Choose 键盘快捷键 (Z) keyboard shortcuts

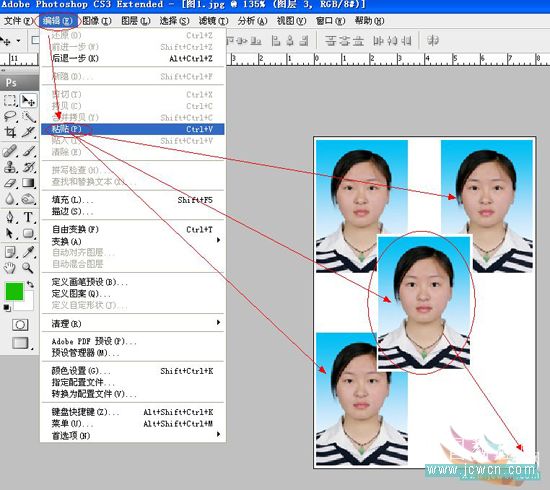click(133, 412)
